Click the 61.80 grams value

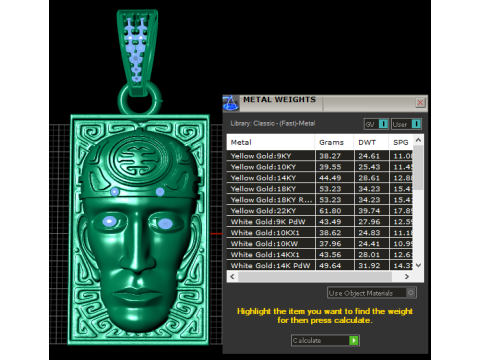330,211
